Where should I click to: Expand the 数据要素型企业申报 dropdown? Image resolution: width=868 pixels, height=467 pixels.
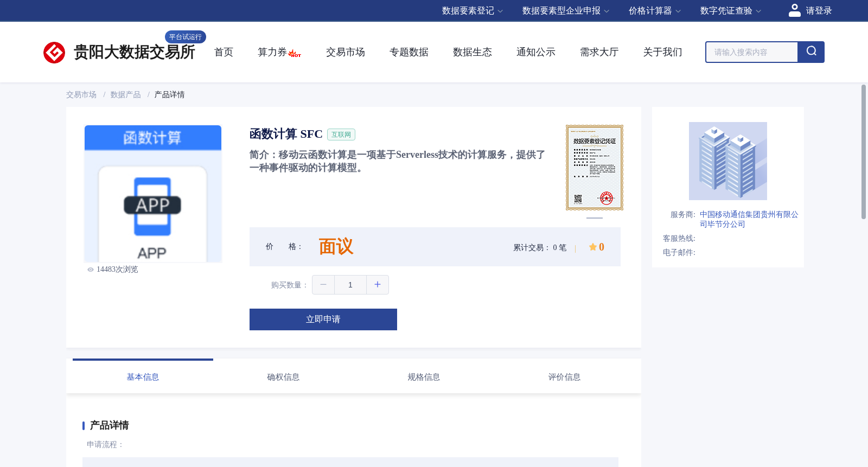pos(566,11)
